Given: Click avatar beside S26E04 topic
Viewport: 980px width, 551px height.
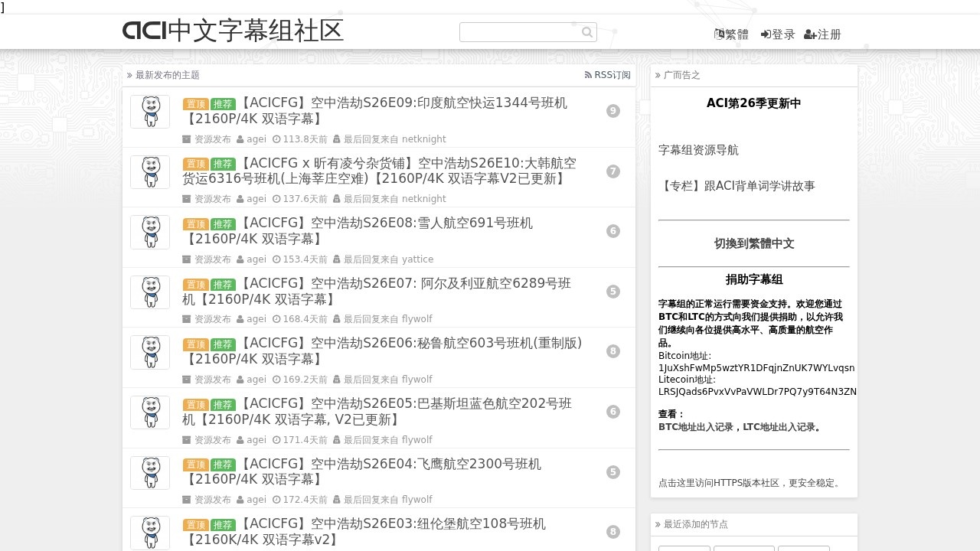Looking at the screenshot, I should pos(150,472).
